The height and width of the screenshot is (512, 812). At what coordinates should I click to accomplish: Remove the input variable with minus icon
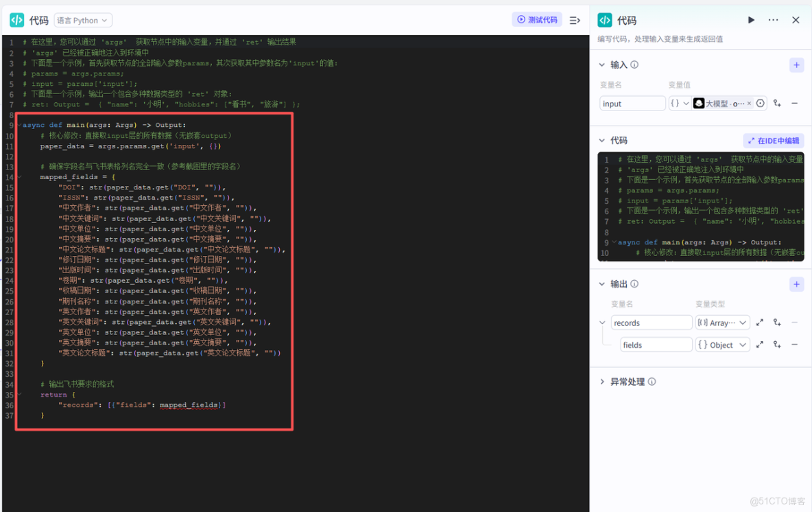796,103
